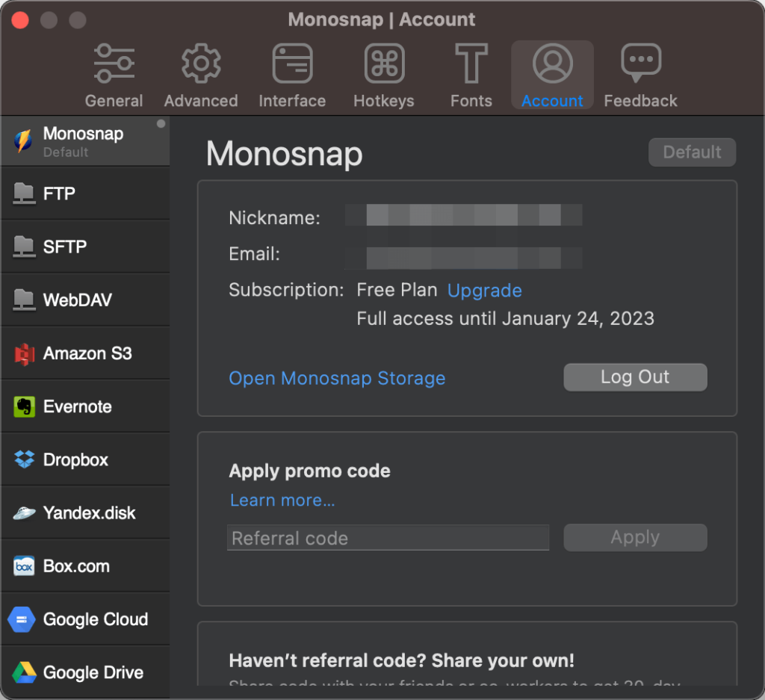
Task: Click the Yandex.disk saucer icon
Action: click(x=24, y=513)
